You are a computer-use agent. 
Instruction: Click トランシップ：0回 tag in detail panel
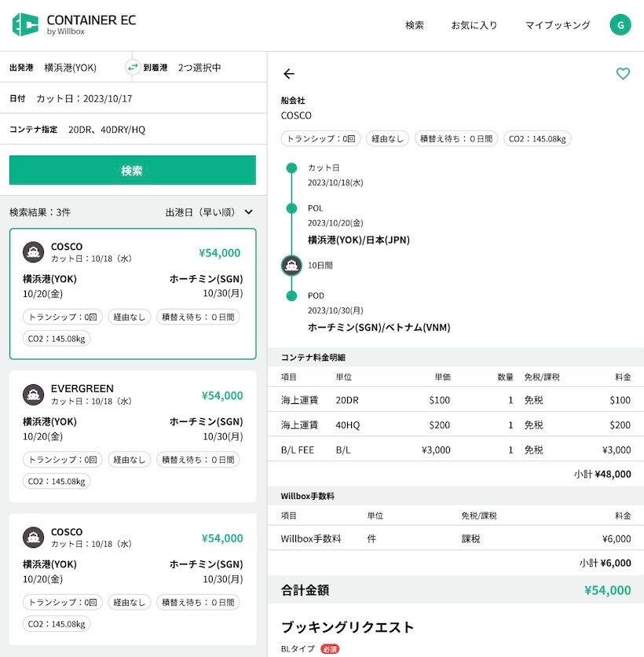(320, 138)
